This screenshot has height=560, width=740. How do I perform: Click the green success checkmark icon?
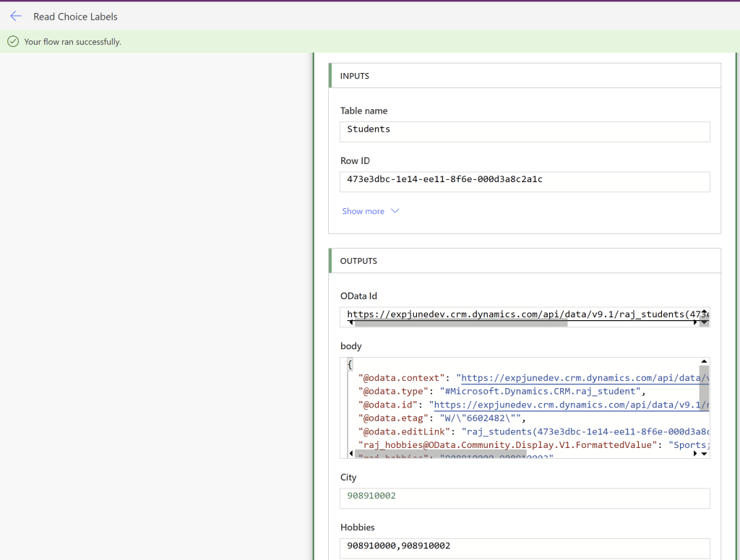tap(12, 42)
